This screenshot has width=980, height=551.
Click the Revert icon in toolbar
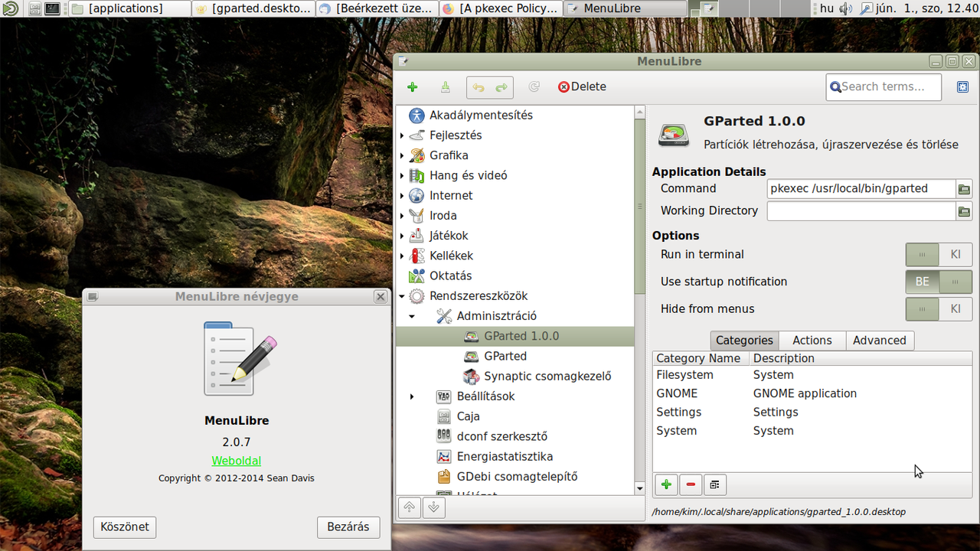[534, 87]
